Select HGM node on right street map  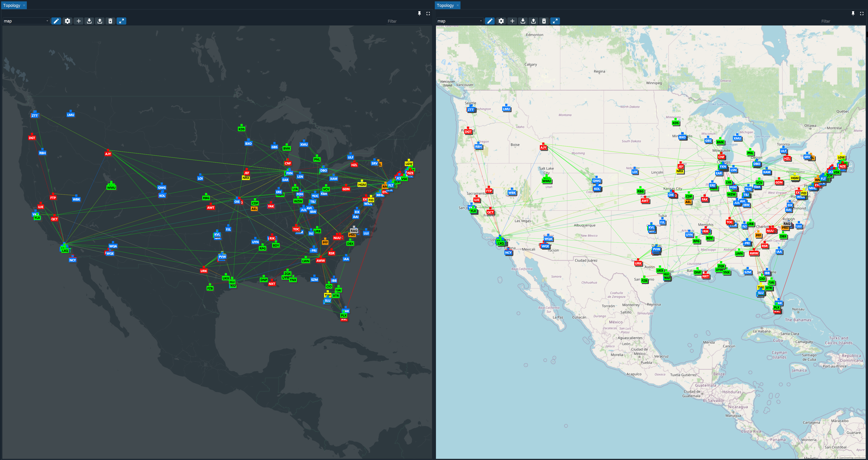tap(795, 178)
